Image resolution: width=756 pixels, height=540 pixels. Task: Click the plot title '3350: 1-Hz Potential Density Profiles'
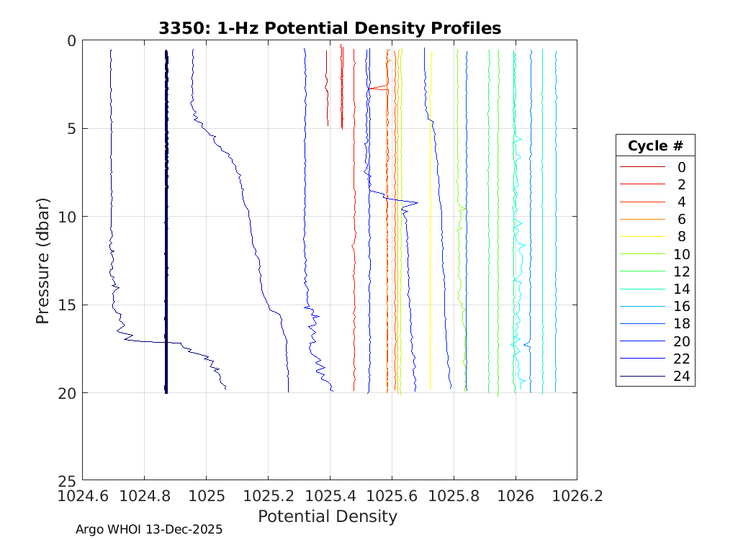(330, 28)
